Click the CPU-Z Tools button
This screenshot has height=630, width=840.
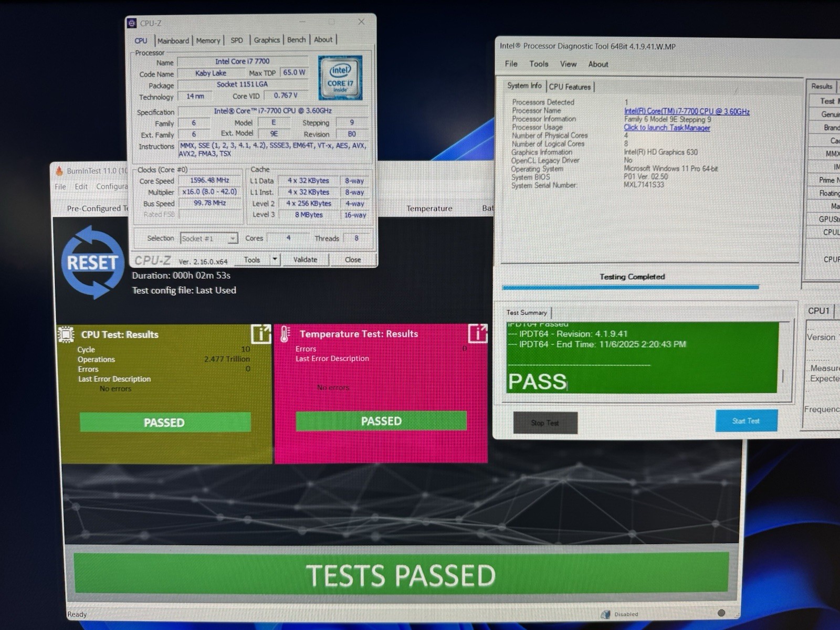251,260
